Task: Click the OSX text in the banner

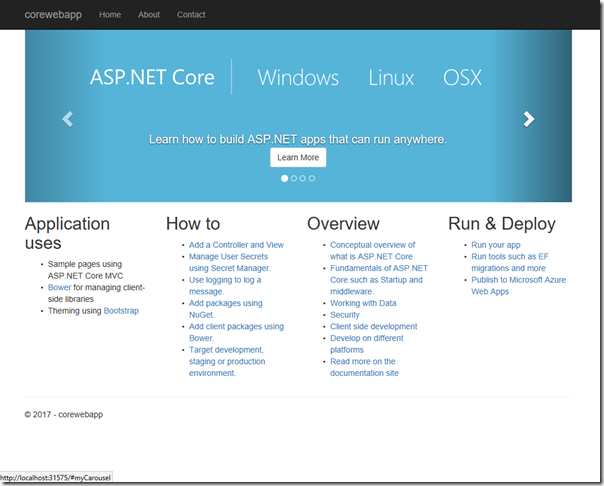Action: [x=462, y=77]
